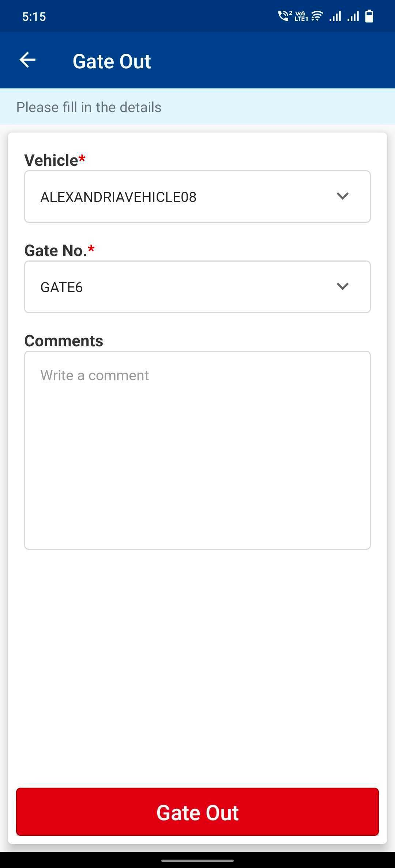This screenshot has height=868, width=395.
Task: Tap the second cellular signal bars
Action: [353, 16]
